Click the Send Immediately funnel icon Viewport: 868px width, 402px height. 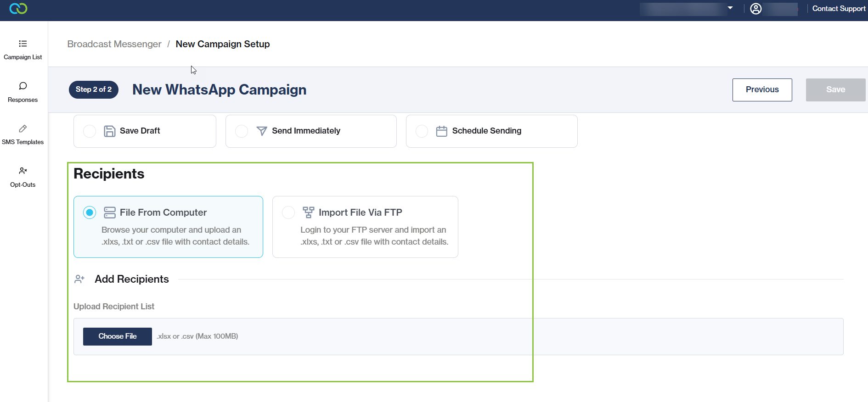261,131
